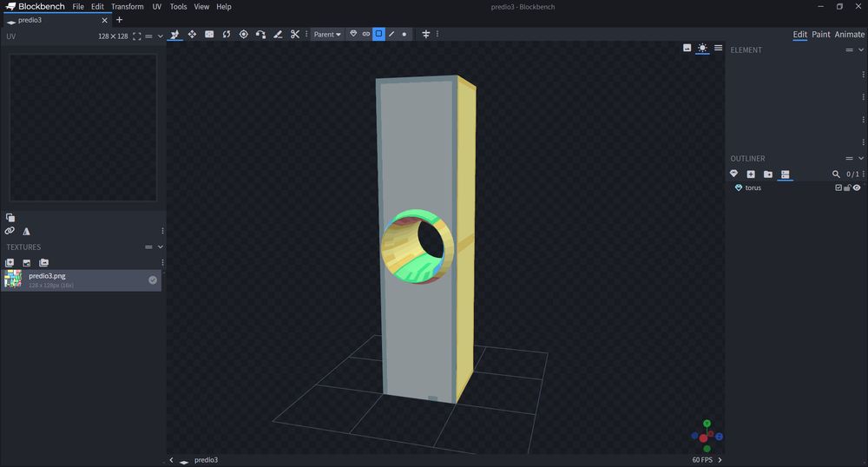The height and width of the screenshot is (467, 868).
Task: Collapse the Element panel
Action: (860, 50)
